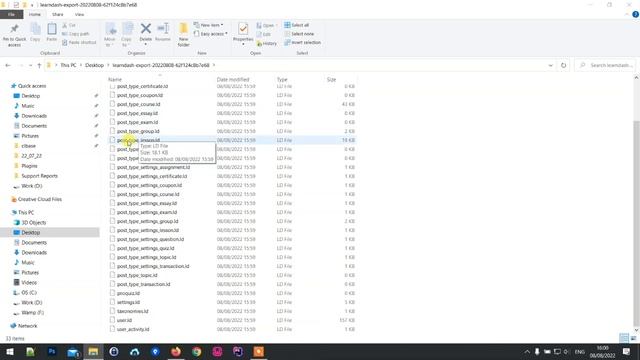Image resolution: width=640 pixels, height=360 pixels.
Task: Open the File menu tab
Action: tap(11, 14)
